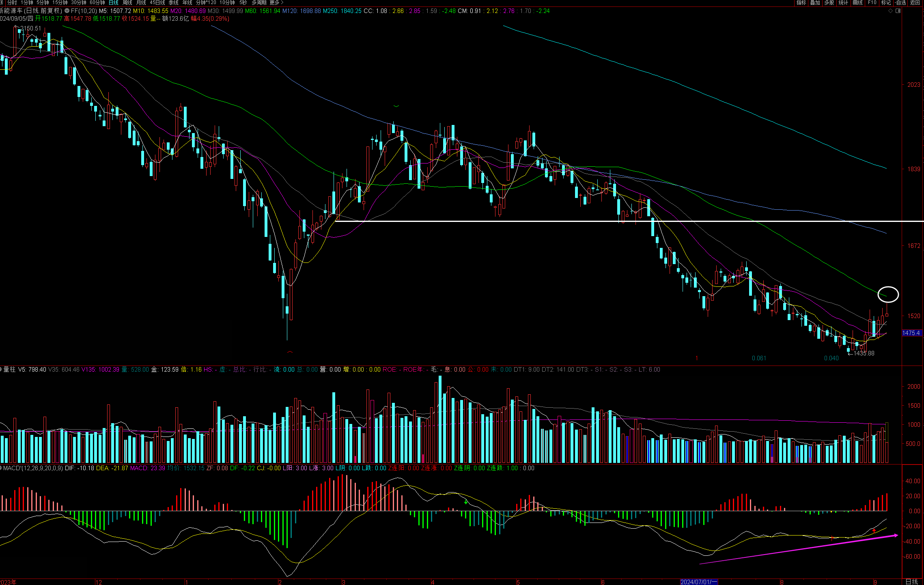Select the 日线 daily period tab
The width and height of the screenshot is (924, 585).
(114, 3)
